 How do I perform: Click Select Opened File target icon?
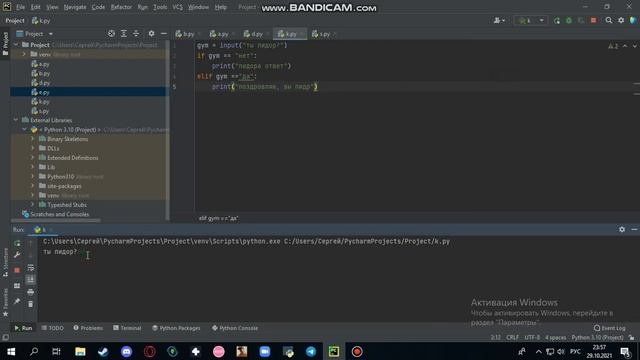pyautogui.click(x=111, y=34)
